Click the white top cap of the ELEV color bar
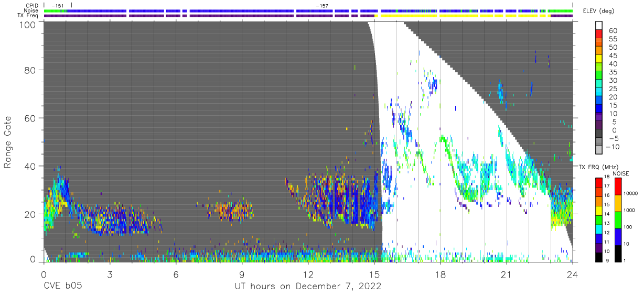 click(x=600, y=26)
